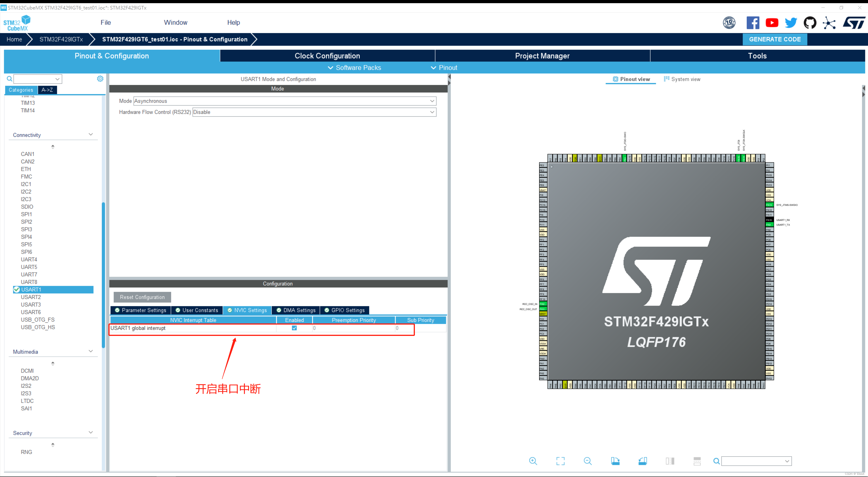The width and height of the screenshot is (868, 477).
Task: Click the GENERATE CODE button
Action: coord(775,39)
